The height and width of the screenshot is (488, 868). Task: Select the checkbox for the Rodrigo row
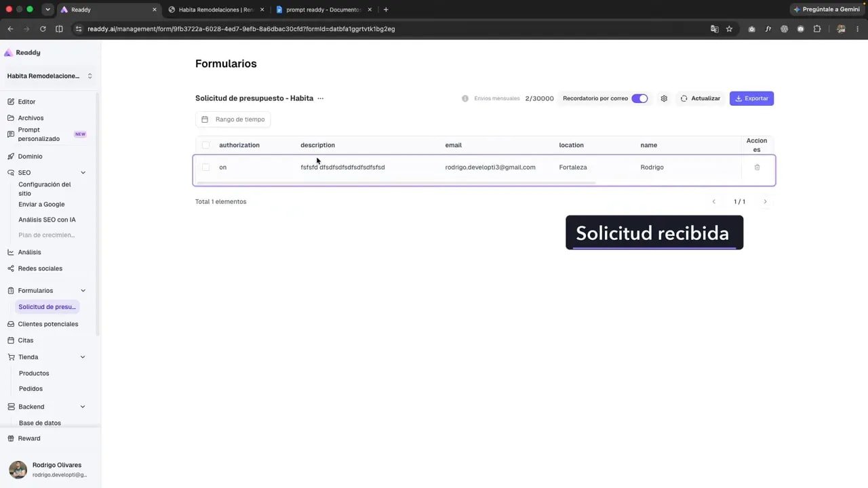pyautogui.click(x=205, y=167)
